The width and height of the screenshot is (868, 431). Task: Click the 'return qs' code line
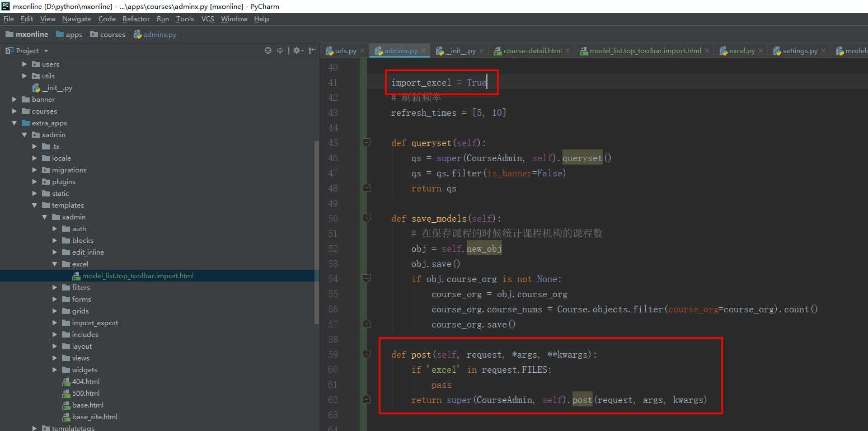click(x=434, y=188)
